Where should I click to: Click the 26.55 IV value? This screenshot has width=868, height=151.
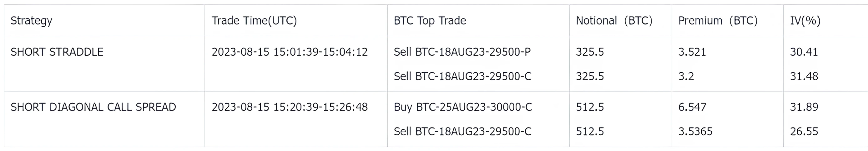pyautogui.click(x=804, y=131)
